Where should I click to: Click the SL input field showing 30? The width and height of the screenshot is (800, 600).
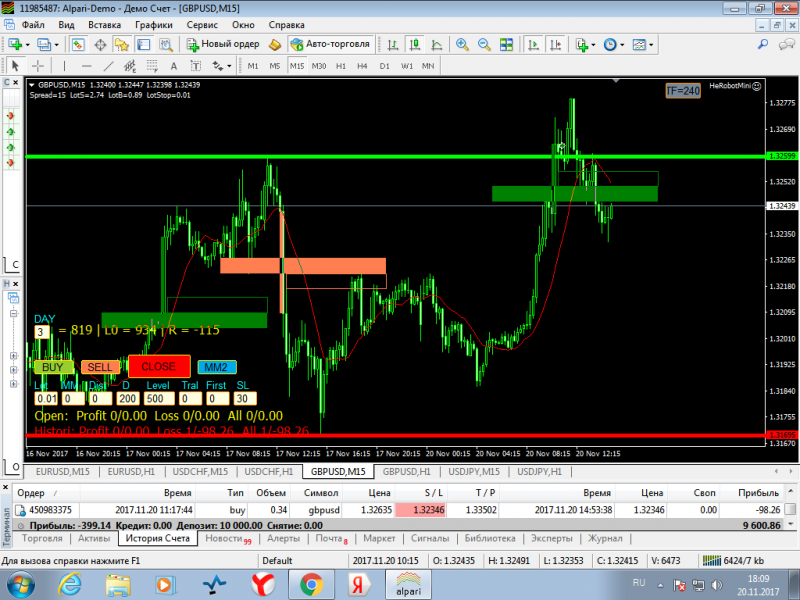coord(245,399)
